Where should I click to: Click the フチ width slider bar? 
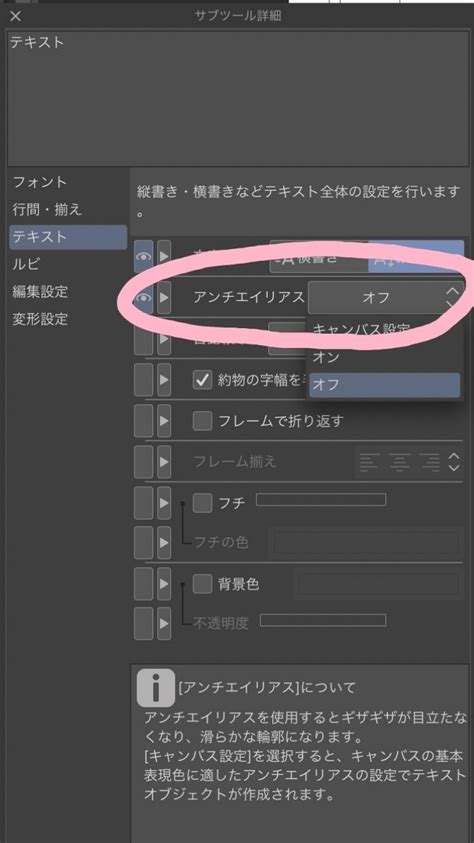click(321, 499)
